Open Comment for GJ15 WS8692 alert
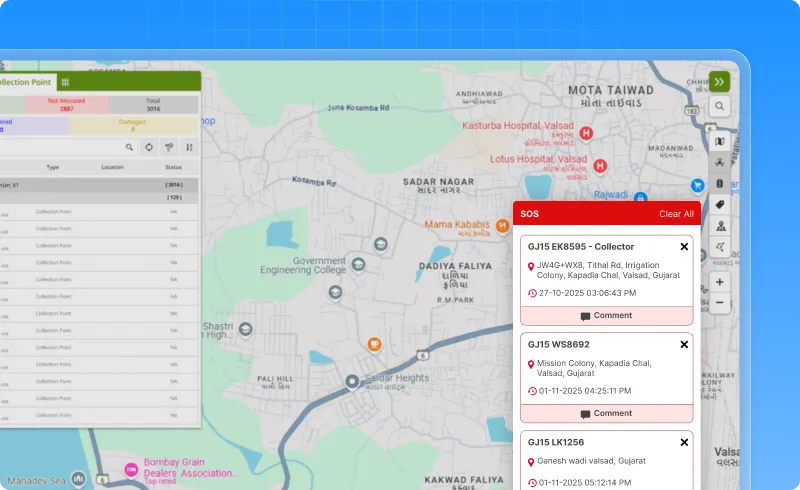Screen dimensions: 800x490 tap(606, 413)
